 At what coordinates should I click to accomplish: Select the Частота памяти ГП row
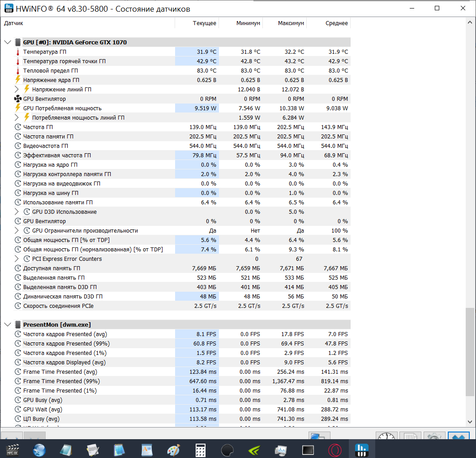182,136
